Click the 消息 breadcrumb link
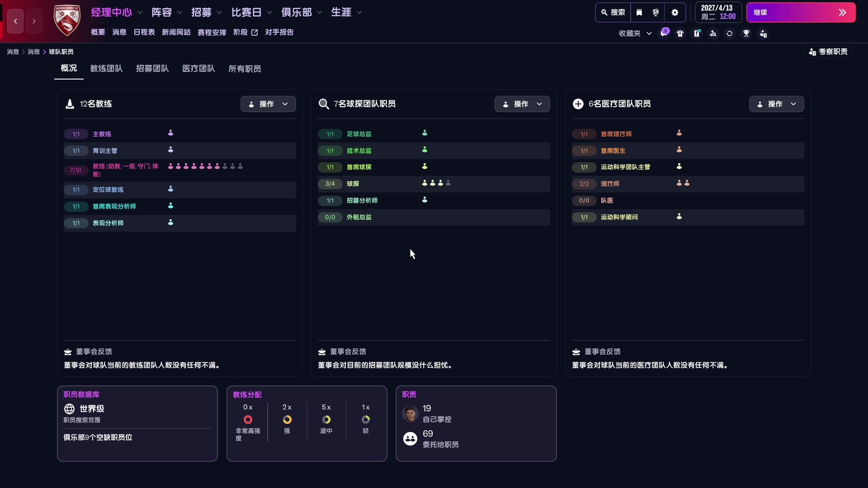The width and height of the screenshot is (868, 488). [x=12, y=52]
